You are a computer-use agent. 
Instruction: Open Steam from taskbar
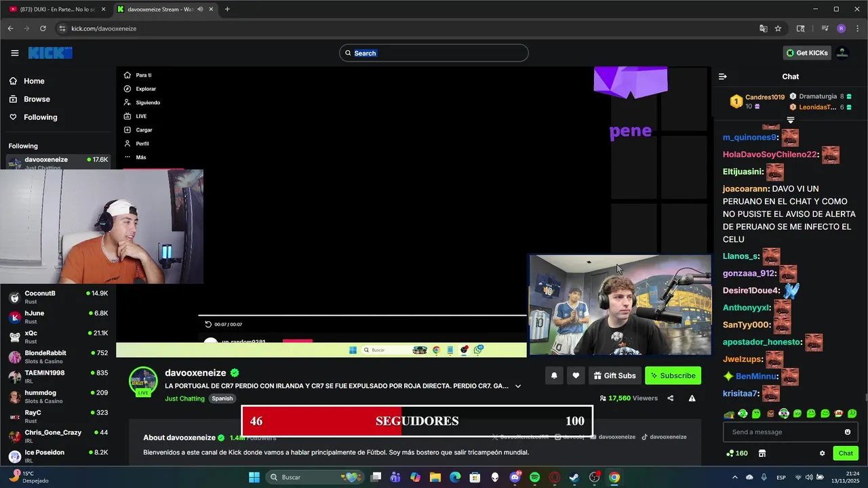(x=574, y=477)
